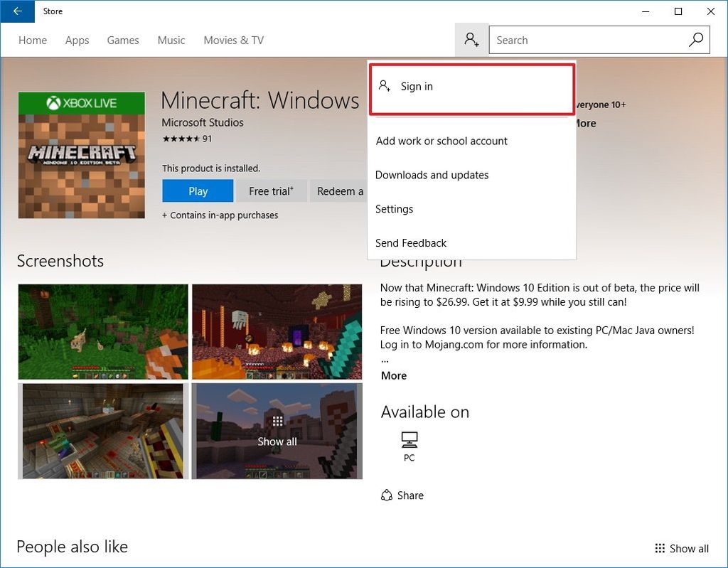728x568 pixels.
Task: Click the Free trial button
Action: click(271, 191)
